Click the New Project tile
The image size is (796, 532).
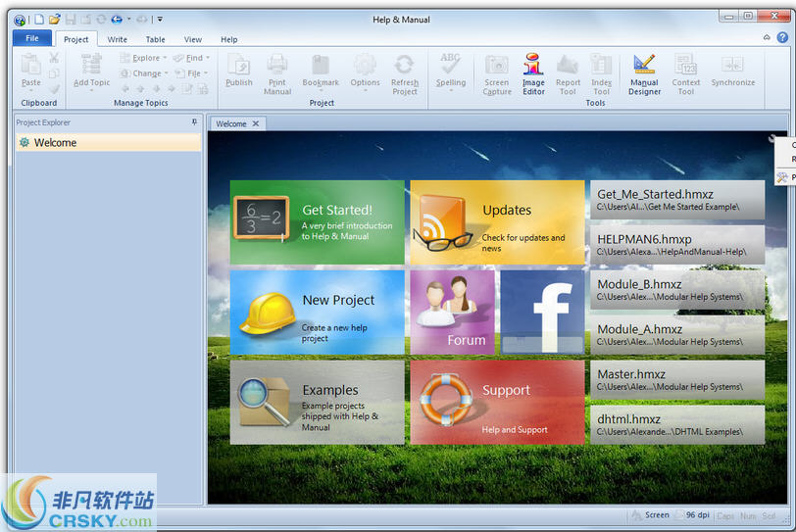click(x=318, y=313)
